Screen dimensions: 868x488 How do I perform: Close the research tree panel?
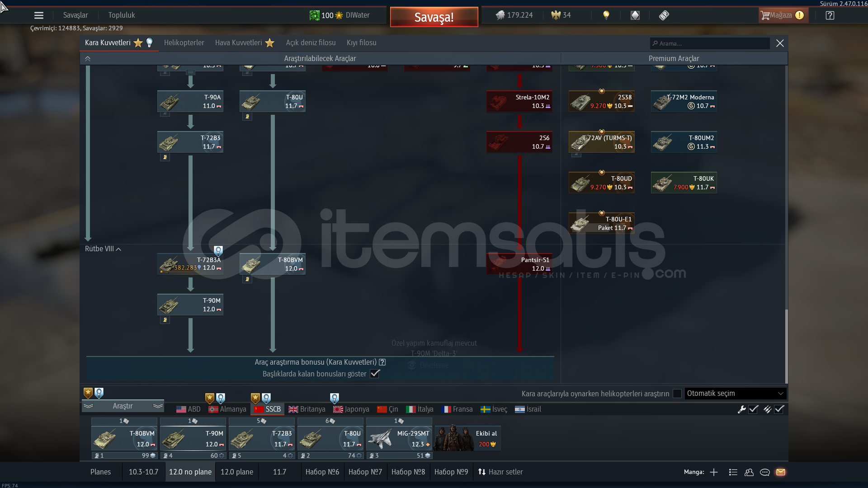point(780,43)
